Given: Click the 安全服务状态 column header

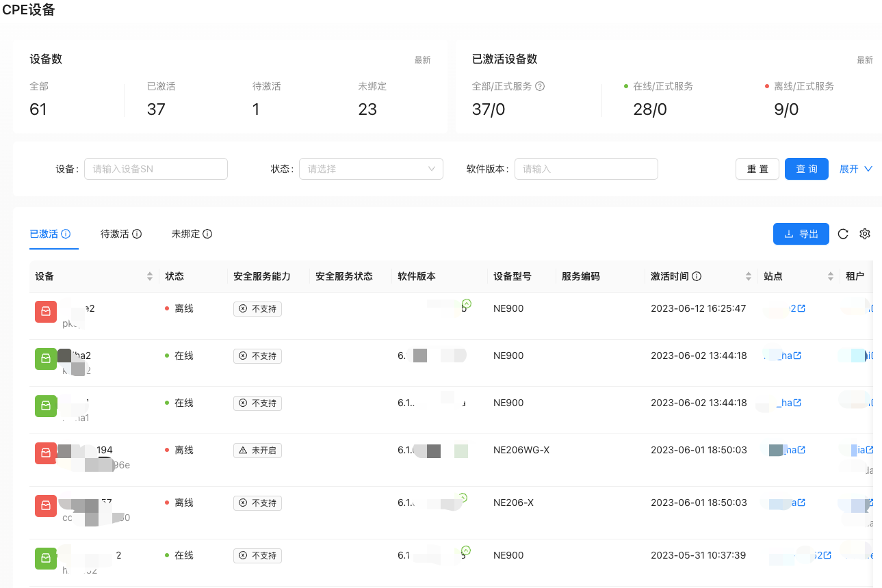Looking at the screenshot, I should pyautogui.click(x=344, y=276).
